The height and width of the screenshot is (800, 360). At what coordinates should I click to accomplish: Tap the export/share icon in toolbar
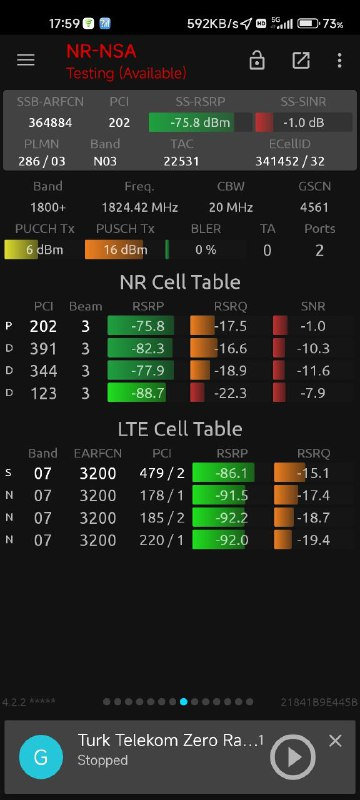point(301,60)
